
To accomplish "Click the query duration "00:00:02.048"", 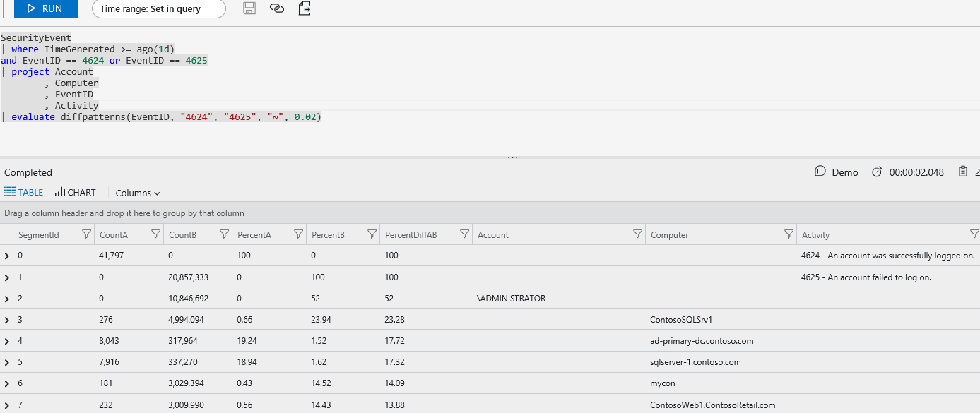I will pos(916,172).
